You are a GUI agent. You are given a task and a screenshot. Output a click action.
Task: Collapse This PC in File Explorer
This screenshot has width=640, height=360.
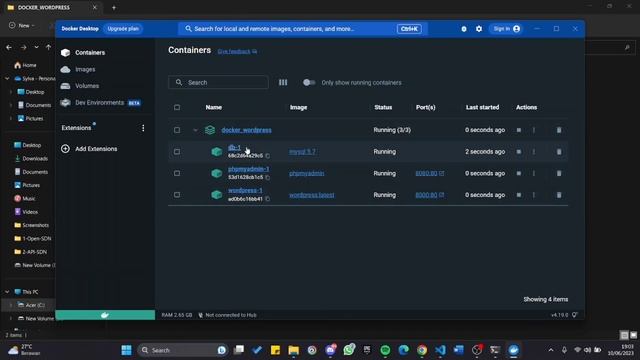[x=7, y=292]
